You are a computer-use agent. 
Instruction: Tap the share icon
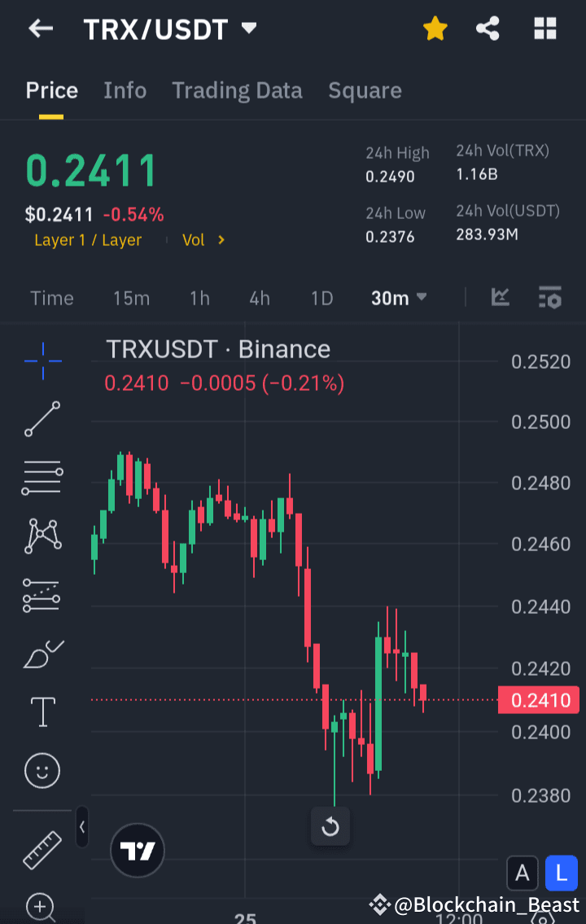pos(488,28)
